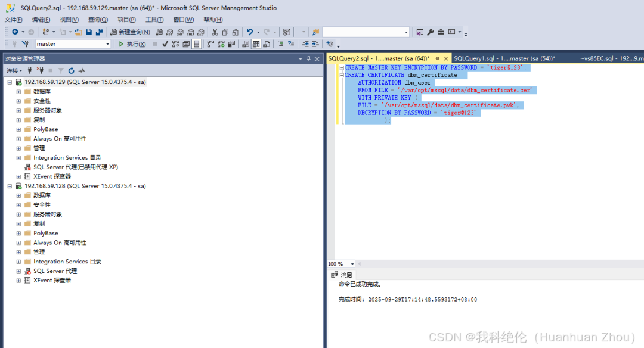The image size is (644, 348).
Task: Uncomment selected lines icon
Action: (291, 44)
